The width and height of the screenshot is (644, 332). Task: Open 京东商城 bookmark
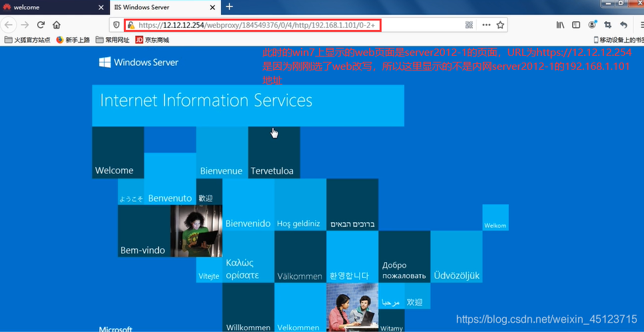click(152, 40)
